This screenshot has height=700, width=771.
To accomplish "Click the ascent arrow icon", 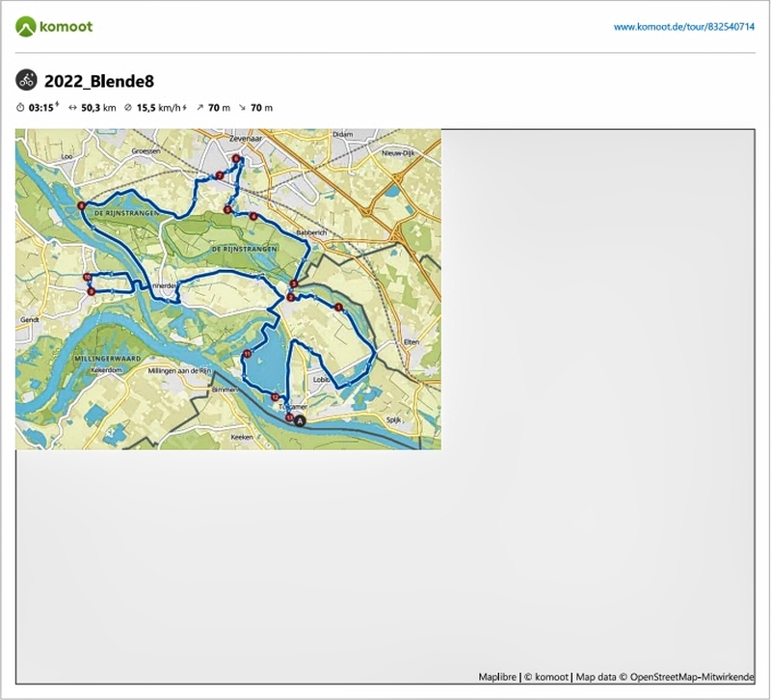I will click(x=199, y=108).
